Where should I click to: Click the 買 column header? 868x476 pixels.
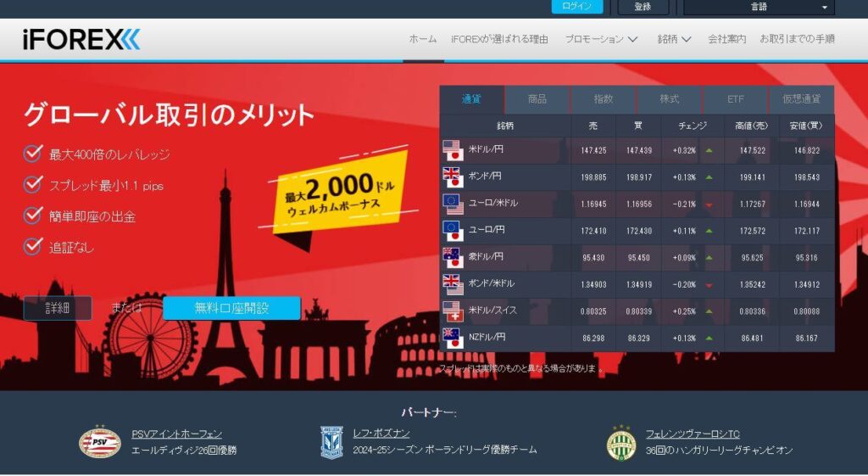pyautogui.click(x=638, y=126)
